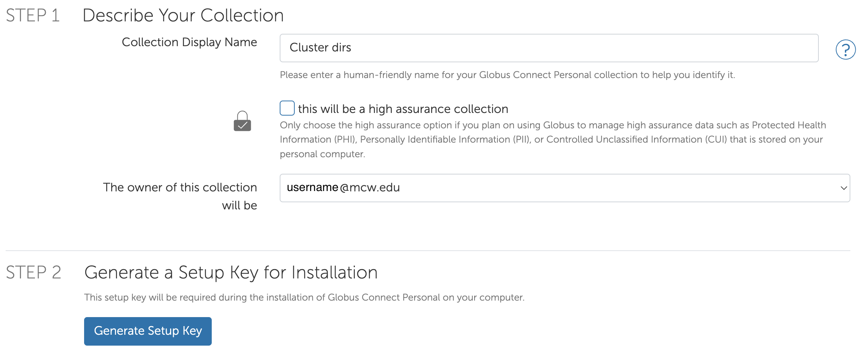Enable the high assurance collection checkbox
This screenshot has width=868, height=358.
tap(287, 108)
